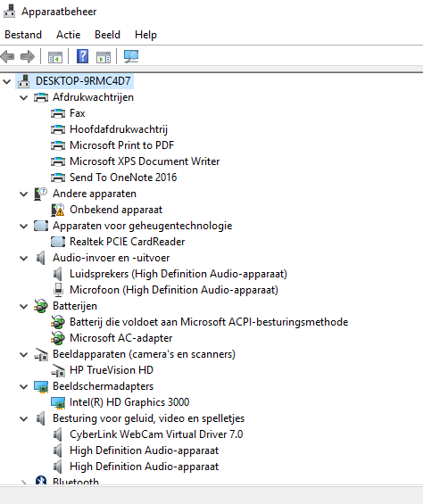The height and width of the screenshot is (504, 423).
Task: Collapse the Afdrukwachtrijen category
Action: click(24, 98)
